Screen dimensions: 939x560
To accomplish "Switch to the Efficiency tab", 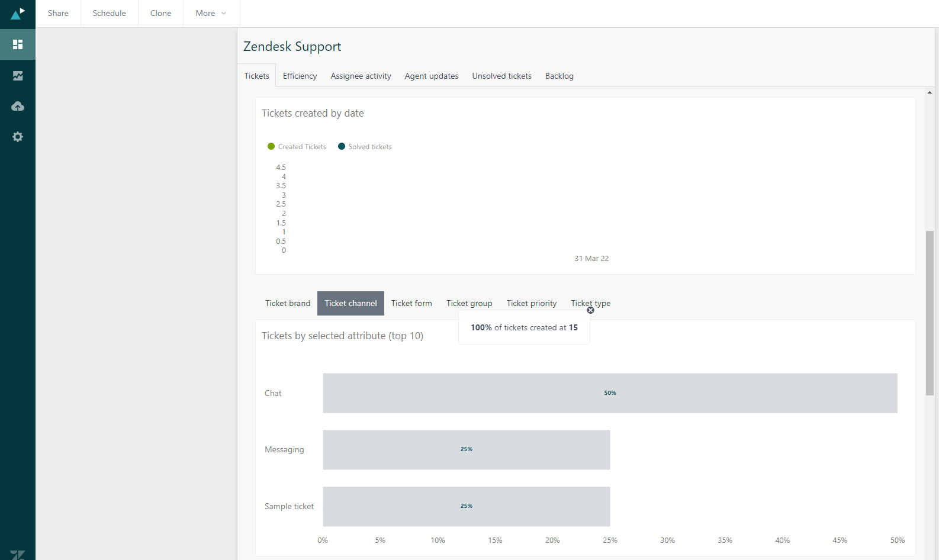I will (x=300, y=76).
